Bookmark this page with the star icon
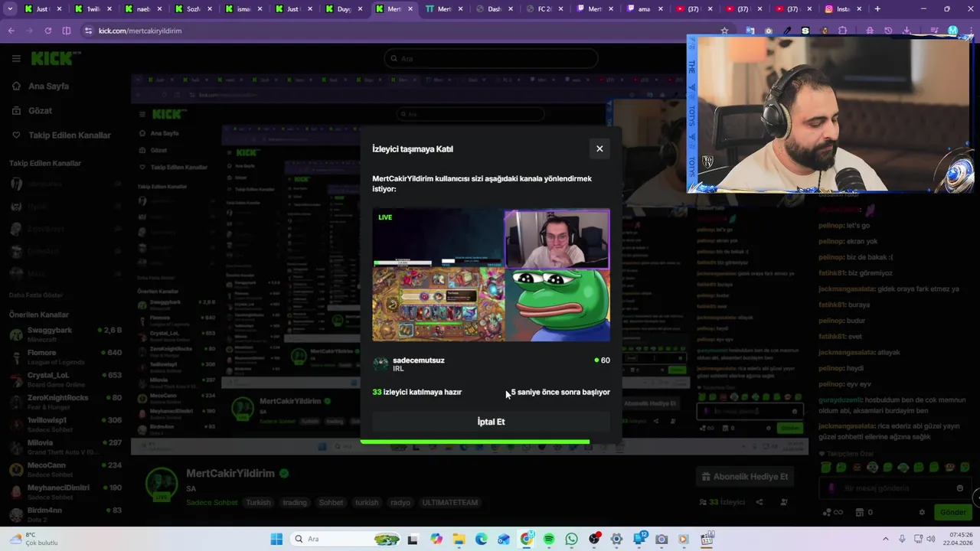This screenshot has height=551, width=980. coord(724,31)
